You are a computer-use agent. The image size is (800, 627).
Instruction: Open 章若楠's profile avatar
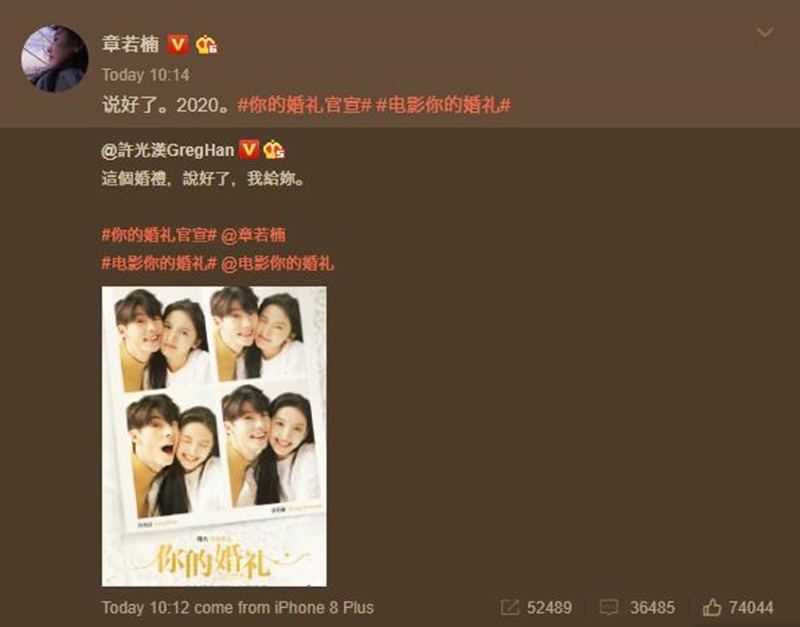54,59
